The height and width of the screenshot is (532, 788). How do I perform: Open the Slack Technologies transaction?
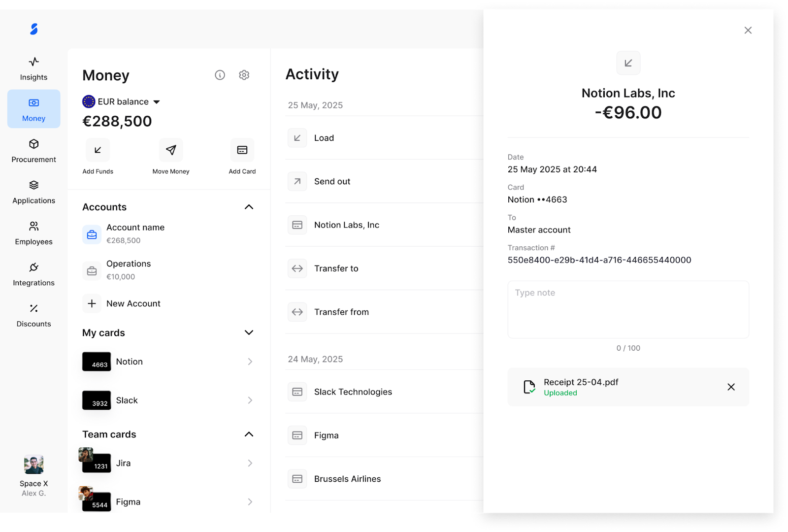[384, 392]
